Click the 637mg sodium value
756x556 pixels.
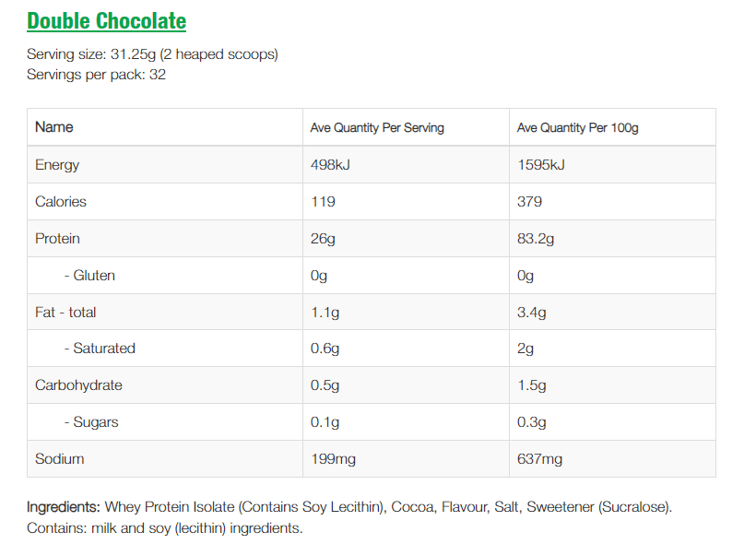[540, 459]
